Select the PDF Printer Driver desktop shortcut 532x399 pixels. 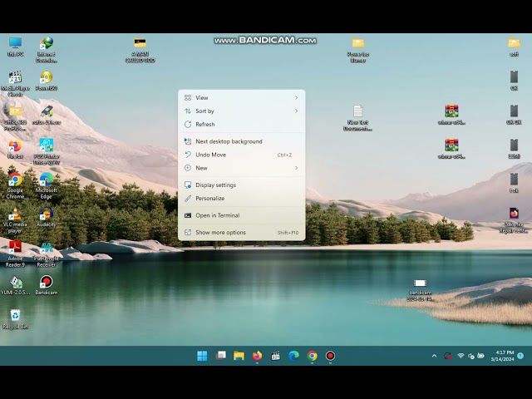tap(47, 151)
